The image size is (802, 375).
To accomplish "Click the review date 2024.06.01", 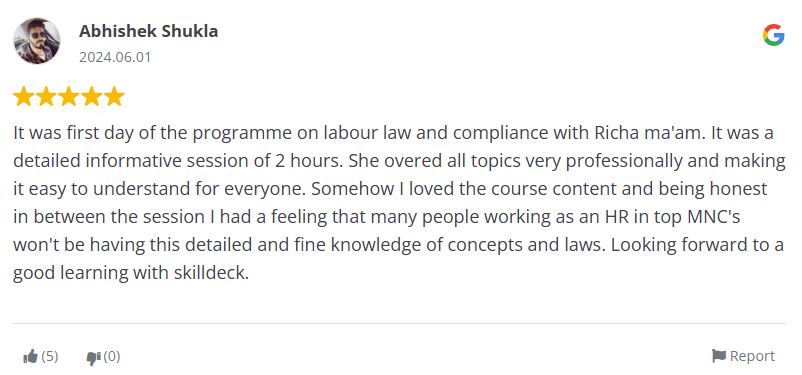I will [x=115, y=57].
